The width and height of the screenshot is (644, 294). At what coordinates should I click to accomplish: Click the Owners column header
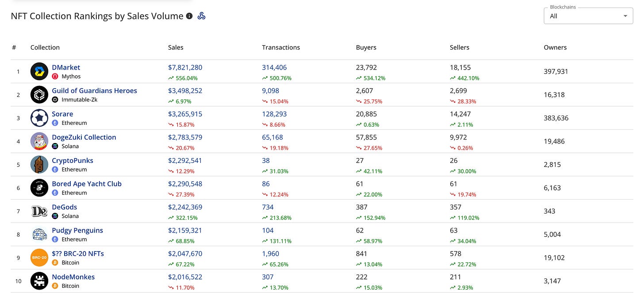(x=555, y=47)
